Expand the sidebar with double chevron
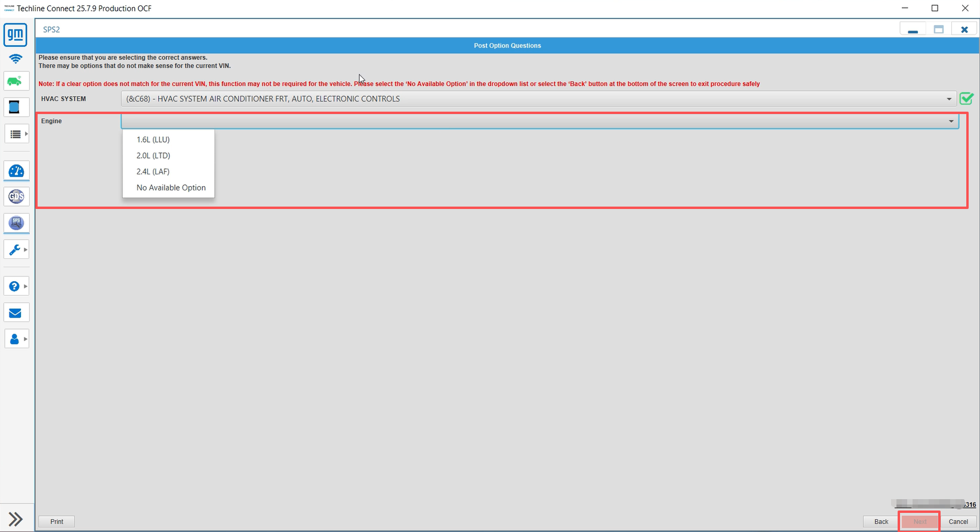 coord(16,519)
